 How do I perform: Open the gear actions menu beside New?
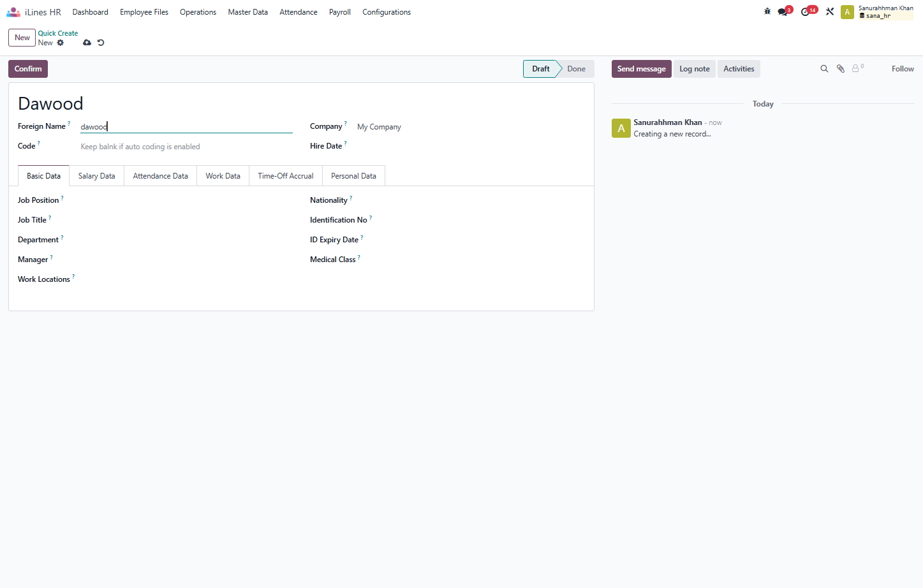[61, 43]
